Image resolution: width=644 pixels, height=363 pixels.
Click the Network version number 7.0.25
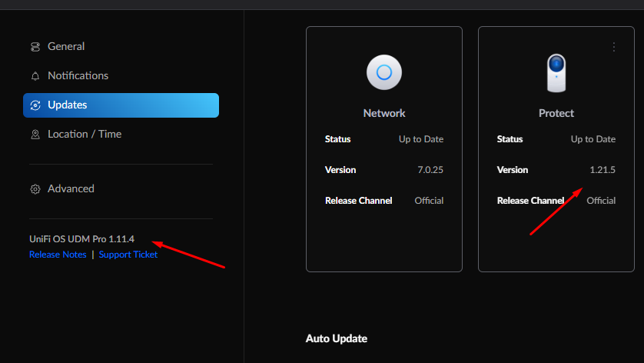[x=430, y=170]
